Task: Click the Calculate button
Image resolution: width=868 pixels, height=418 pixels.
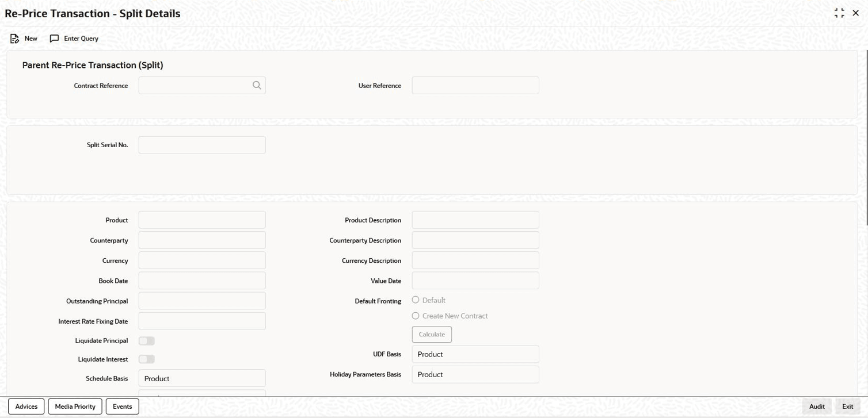Action: click(432, 334)
